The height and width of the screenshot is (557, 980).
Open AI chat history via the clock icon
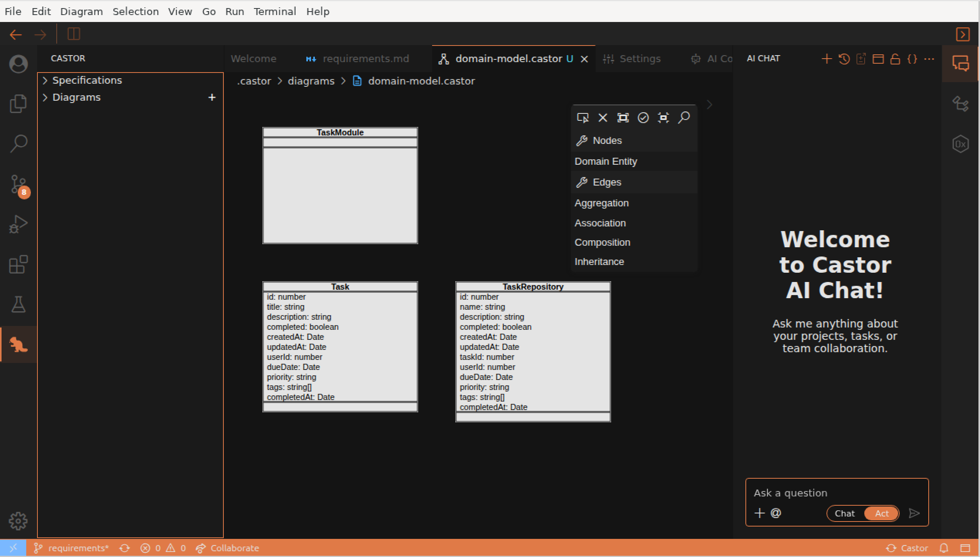(844, 59)
